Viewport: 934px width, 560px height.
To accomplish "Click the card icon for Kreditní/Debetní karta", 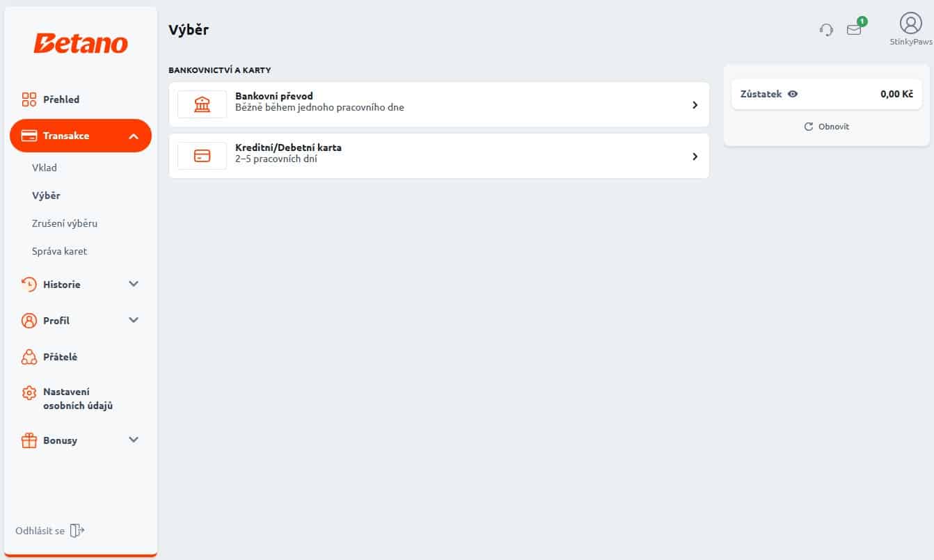I will pyautogui.click(x=202, y=156).
